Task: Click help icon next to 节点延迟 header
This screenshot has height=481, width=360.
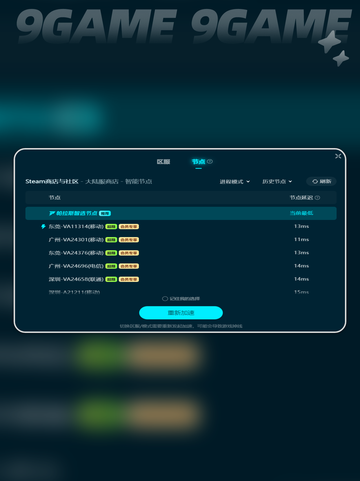Action: click(317, 198)
